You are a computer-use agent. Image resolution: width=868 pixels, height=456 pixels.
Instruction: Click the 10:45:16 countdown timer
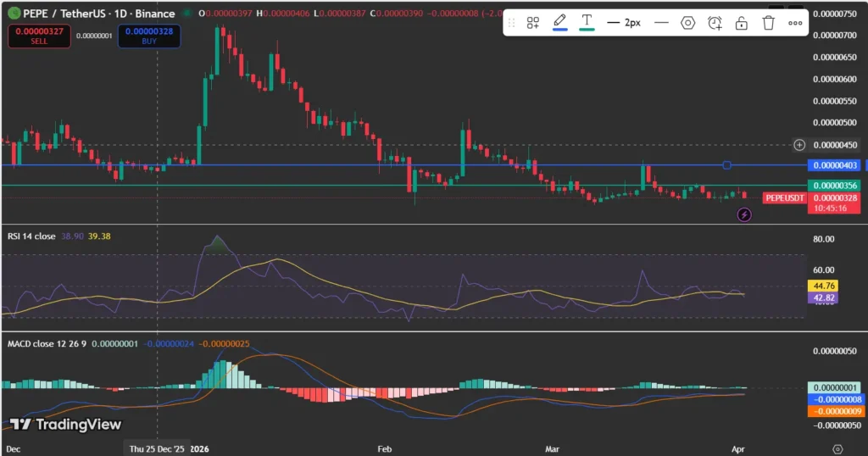[x=831, y=208]
